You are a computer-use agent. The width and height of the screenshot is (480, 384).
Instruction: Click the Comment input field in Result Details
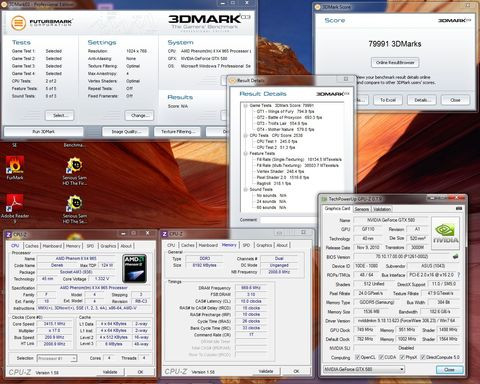click(288, 220)
